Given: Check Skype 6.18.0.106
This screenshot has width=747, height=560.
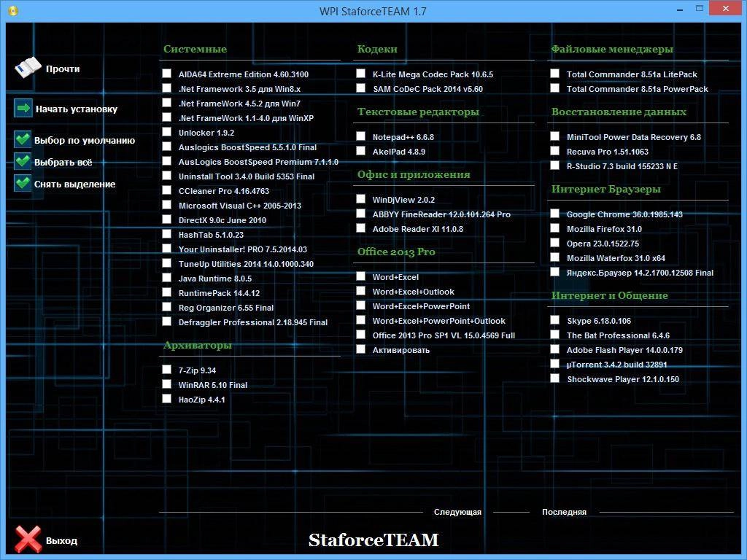Looking at the screenshot, I should pyautogui.click(x=554, y=320).
